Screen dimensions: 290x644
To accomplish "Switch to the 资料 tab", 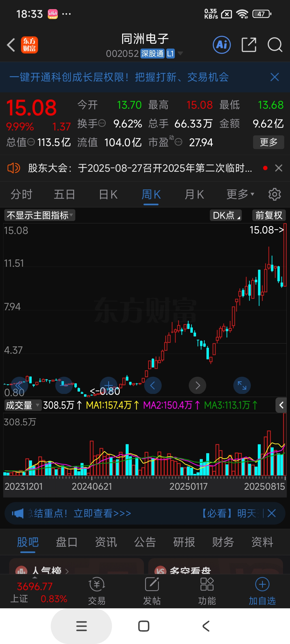I will coord(262,542).
